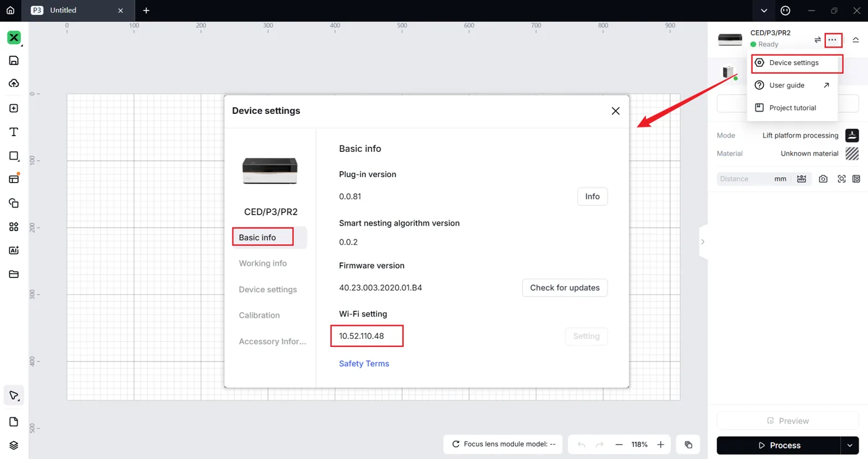Switch to the Basic info tab
Viewport: 868px width, 459px height.
pos(270,237)
